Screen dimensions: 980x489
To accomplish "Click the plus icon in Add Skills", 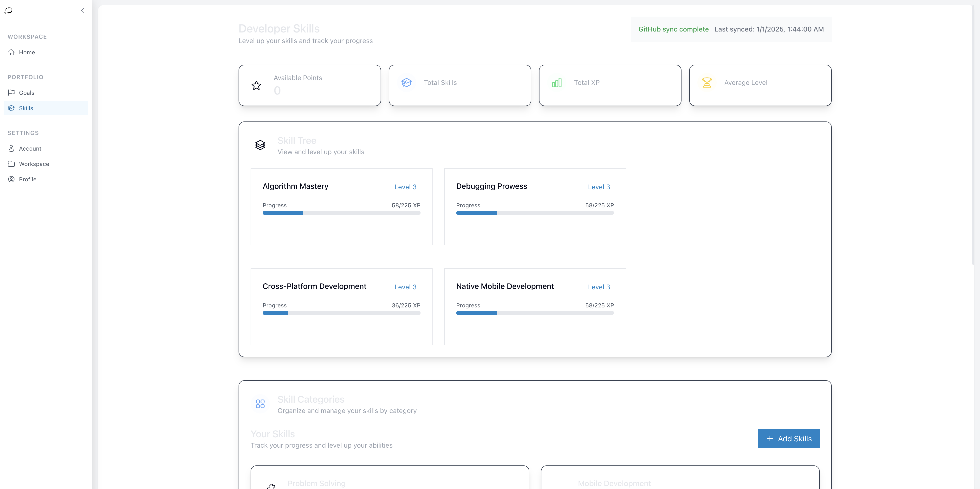I will click(x=770, y=438).
